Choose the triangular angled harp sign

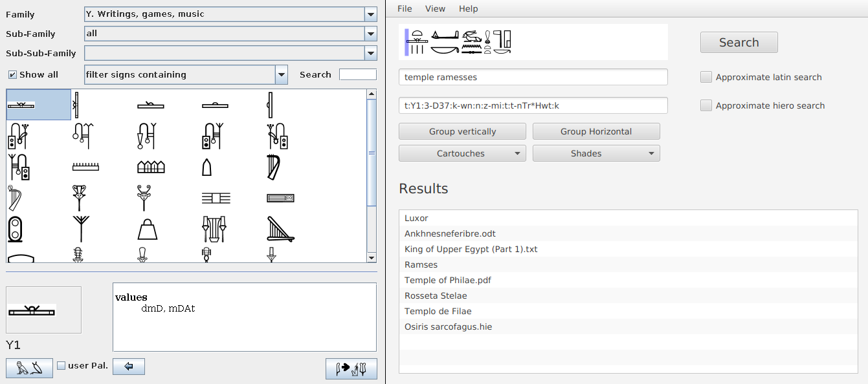281,229
